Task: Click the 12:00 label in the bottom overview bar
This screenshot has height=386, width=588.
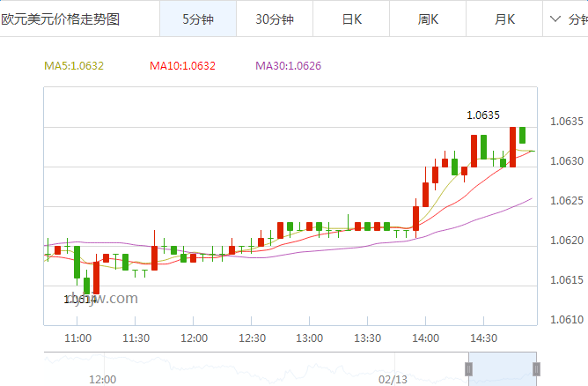Action: click(x=103, y=379)
